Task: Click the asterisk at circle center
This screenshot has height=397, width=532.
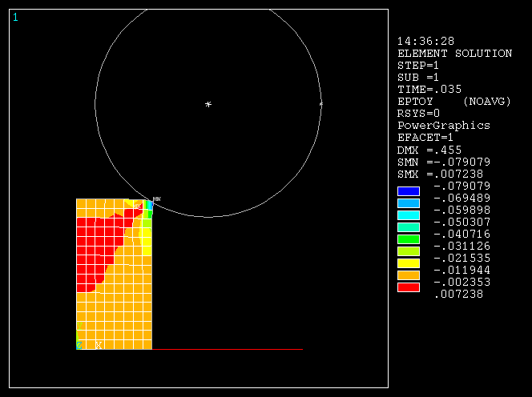Action: [x=208, y=104]
